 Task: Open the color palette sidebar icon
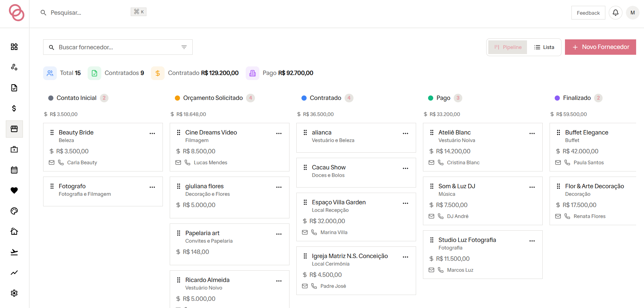click(x=14, y=211)
